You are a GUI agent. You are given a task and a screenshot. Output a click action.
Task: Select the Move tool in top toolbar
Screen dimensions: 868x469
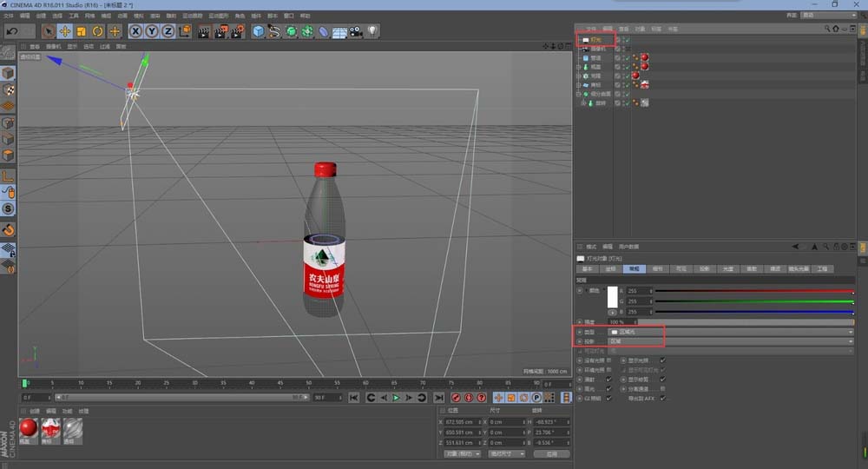tap(64, 31)
